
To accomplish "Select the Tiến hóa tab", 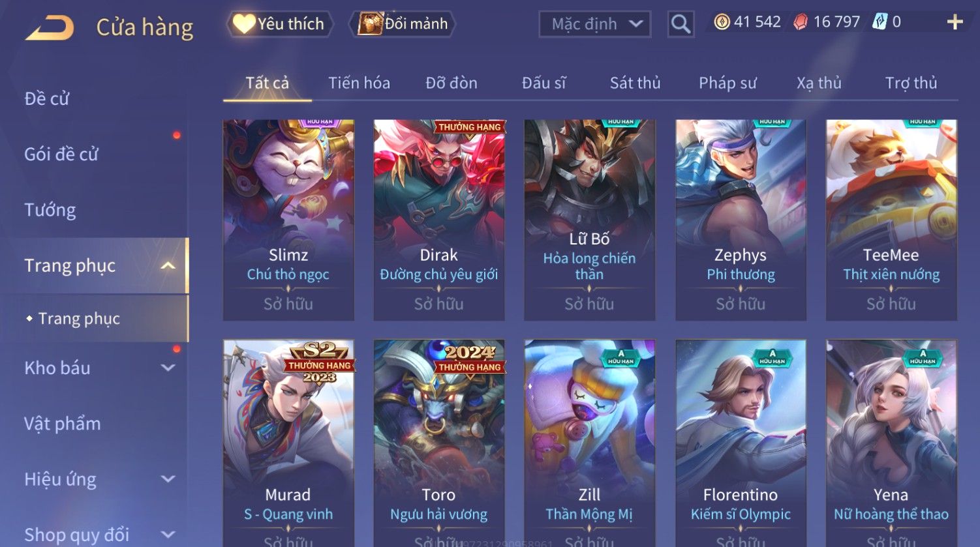I will (359, 83).
